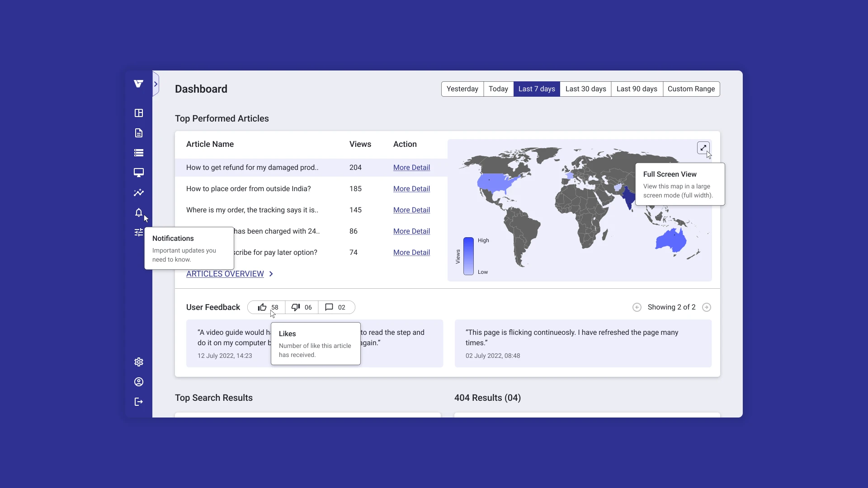Open the user profile icon in sidebar
The height and width of the screenshot is (488, 868).
139,382
